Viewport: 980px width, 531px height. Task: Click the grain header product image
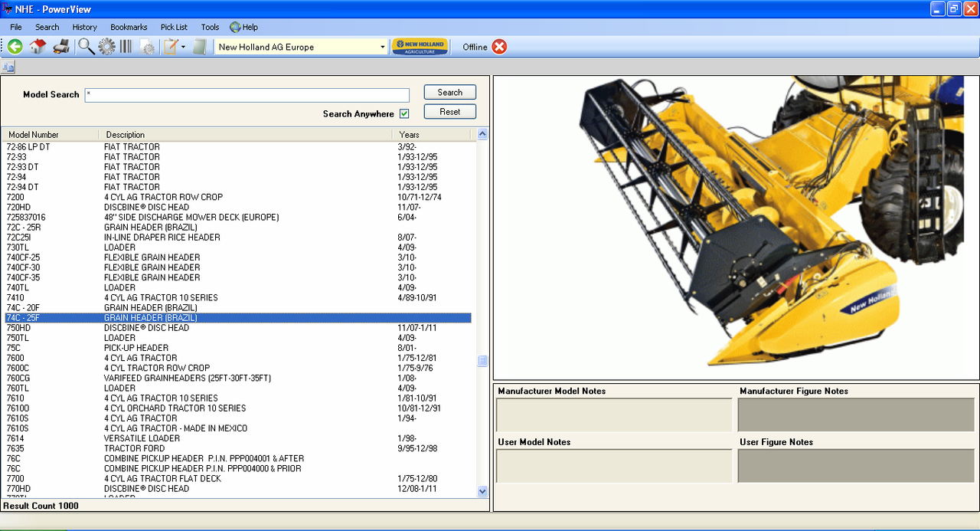[x=736, y=228]
